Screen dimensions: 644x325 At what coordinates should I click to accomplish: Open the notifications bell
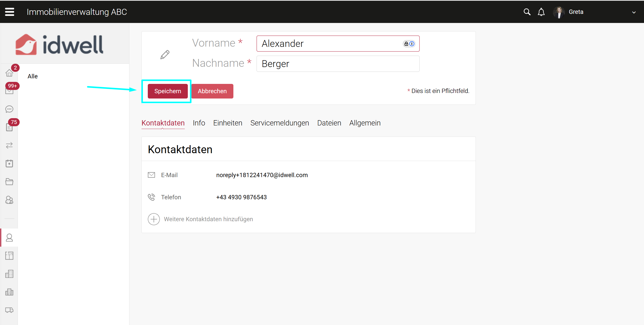541,12
